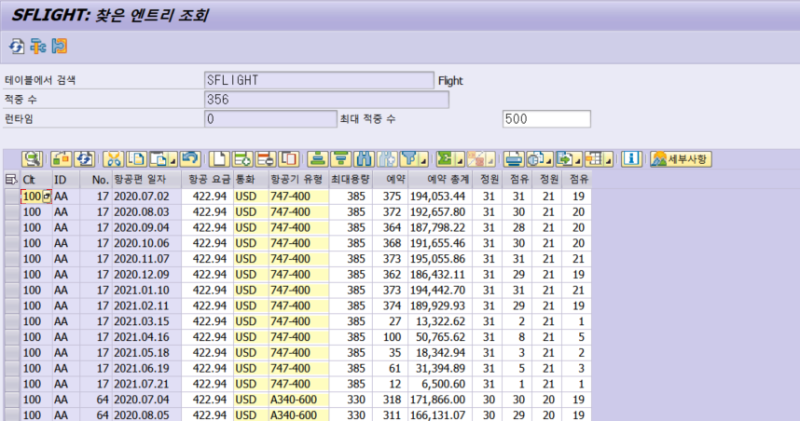Click the 항공 요금 column header

(208, 180)
